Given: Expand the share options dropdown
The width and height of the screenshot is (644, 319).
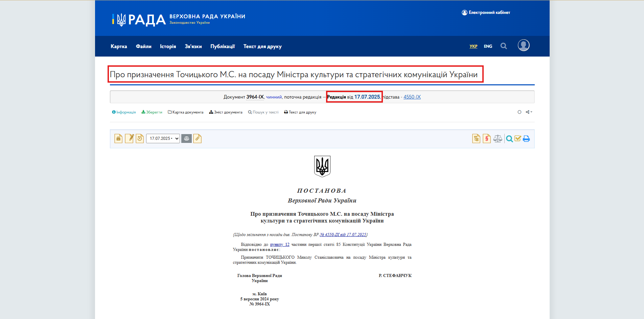Looking at the screenshot, I should click(x=529, y=112).
